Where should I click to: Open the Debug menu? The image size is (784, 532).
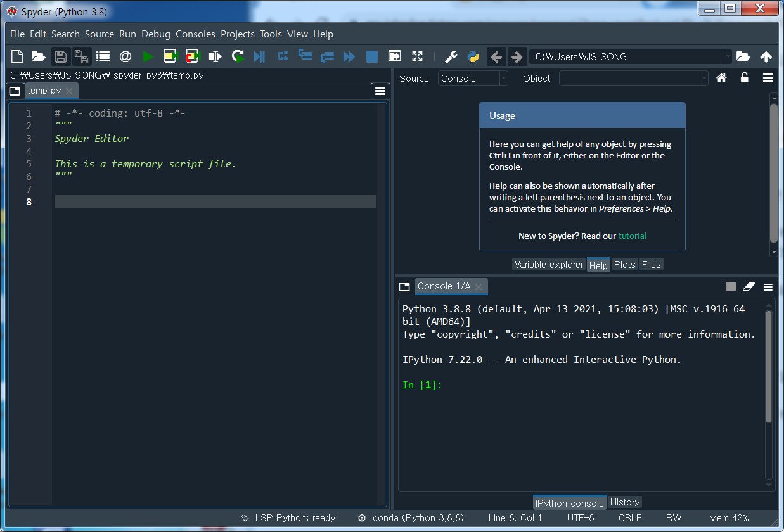tap(156, 34)
